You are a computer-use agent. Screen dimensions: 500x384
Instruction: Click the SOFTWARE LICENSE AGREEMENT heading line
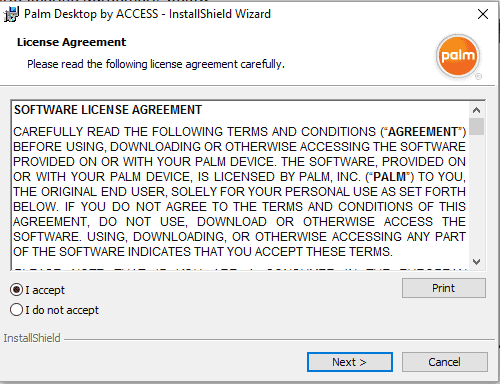pos(108,110)
